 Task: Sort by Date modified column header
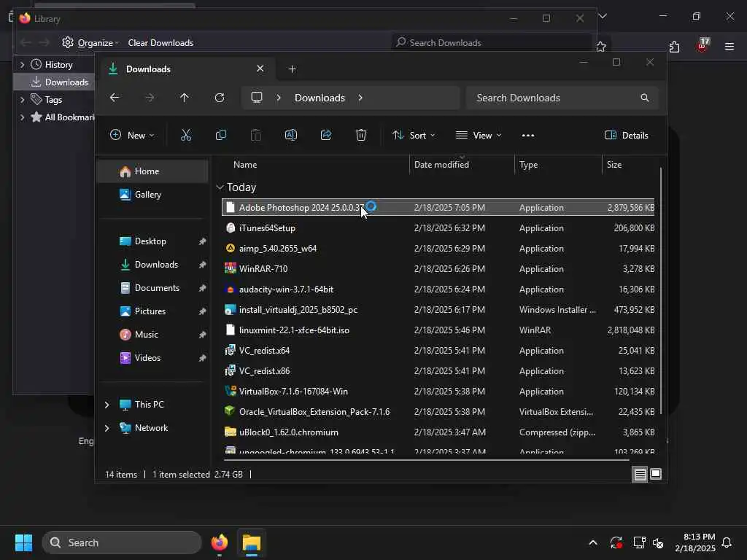pyautogui.click(x=441, y=165)
